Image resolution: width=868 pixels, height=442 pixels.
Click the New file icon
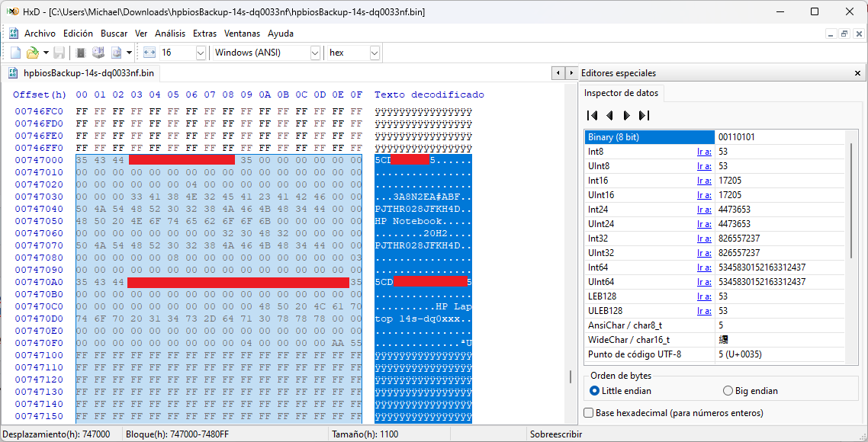tap(16, 53)
